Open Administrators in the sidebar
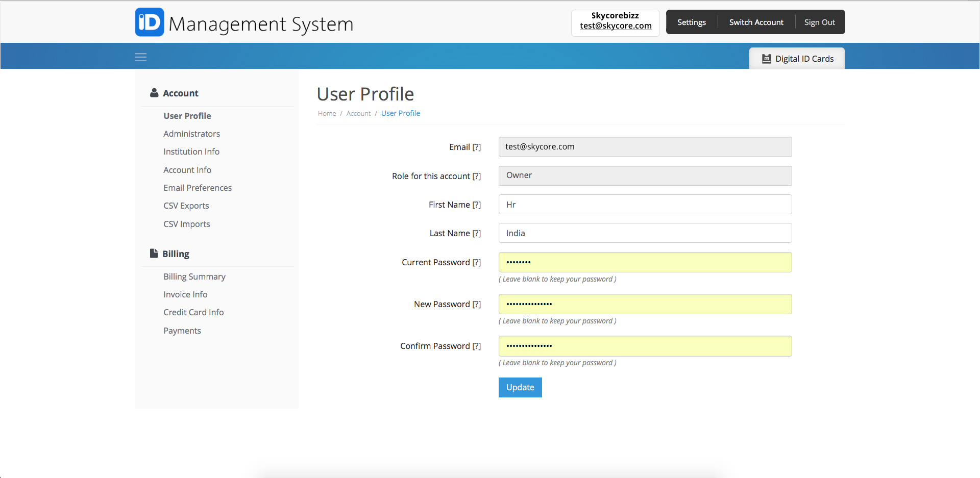Viewport: 980px width, 478px height. pyautogui.click(x=191, y=134)
